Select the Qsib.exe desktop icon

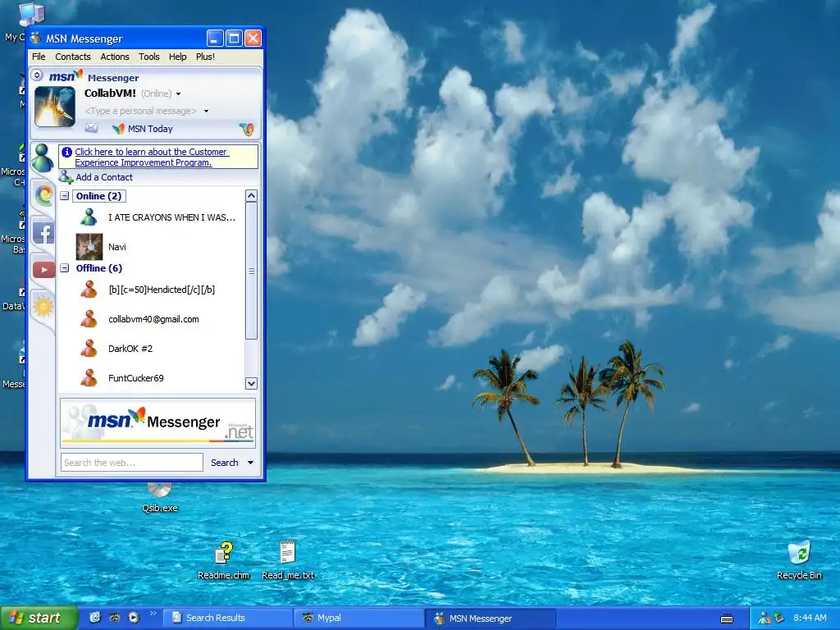point(160,498)
